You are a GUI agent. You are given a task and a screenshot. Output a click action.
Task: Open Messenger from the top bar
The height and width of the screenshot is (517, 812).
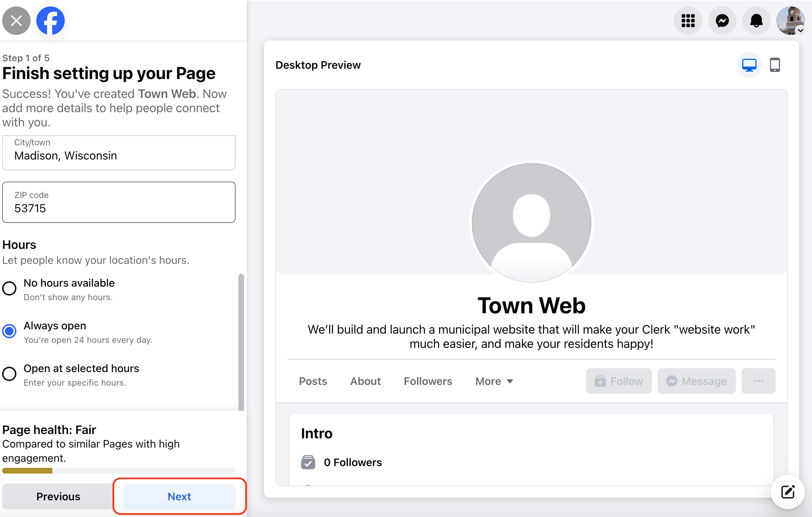722,21
